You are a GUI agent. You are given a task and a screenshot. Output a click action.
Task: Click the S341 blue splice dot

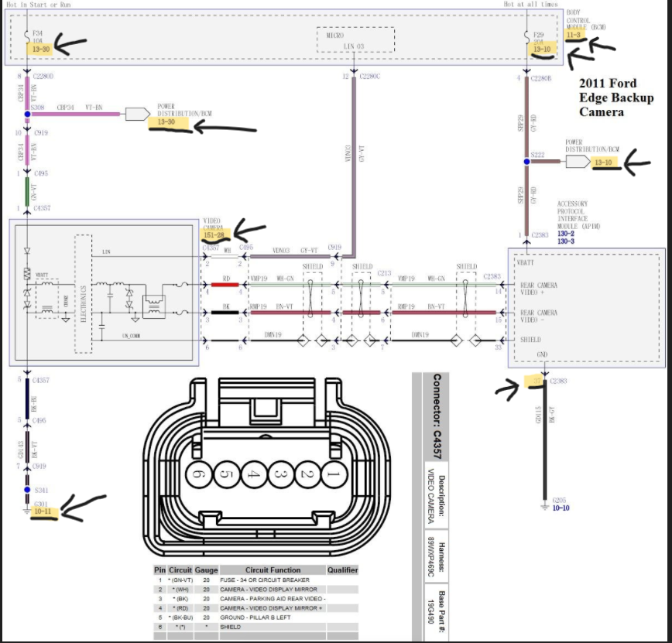point(28,491)
